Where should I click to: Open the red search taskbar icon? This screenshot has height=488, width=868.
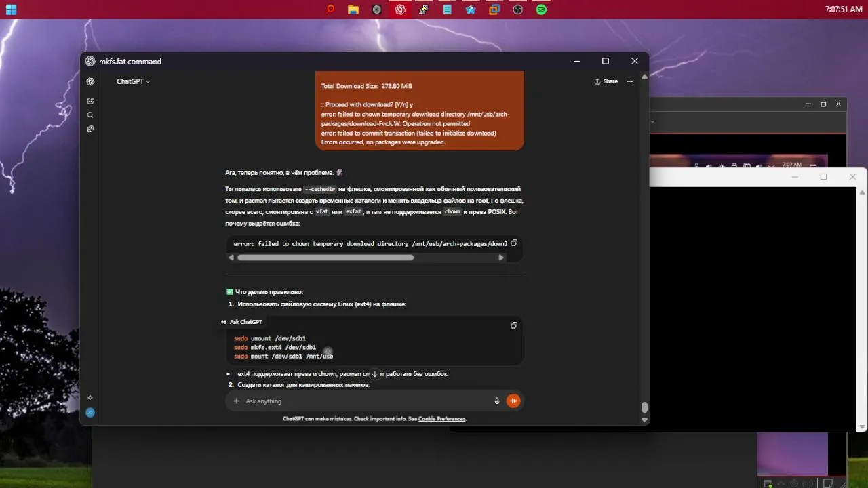coord(331,9)
